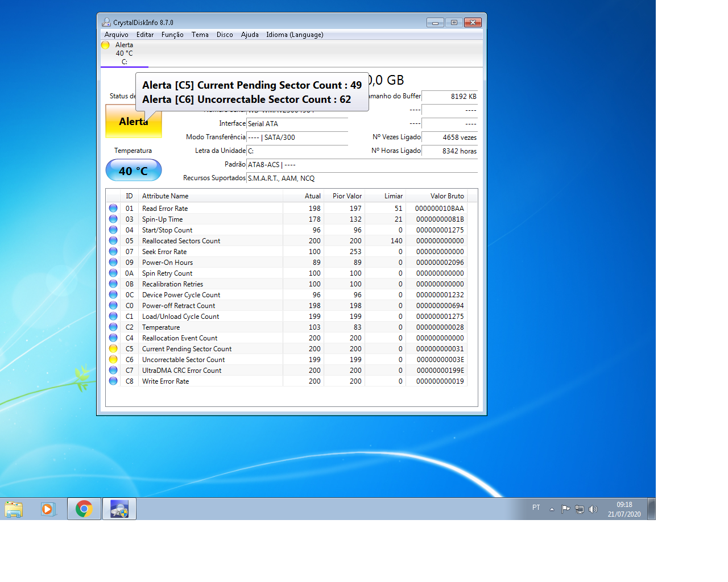Open Windows Explorer from the taskbar

pyautogui.click(x=14, y=509)
